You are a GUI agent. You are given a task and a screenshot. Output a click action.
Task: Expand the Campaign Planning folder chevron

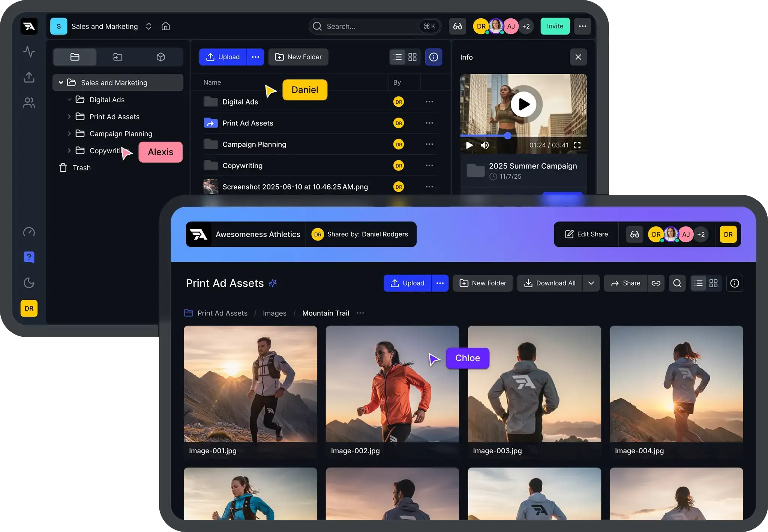[x=70, y=133]
